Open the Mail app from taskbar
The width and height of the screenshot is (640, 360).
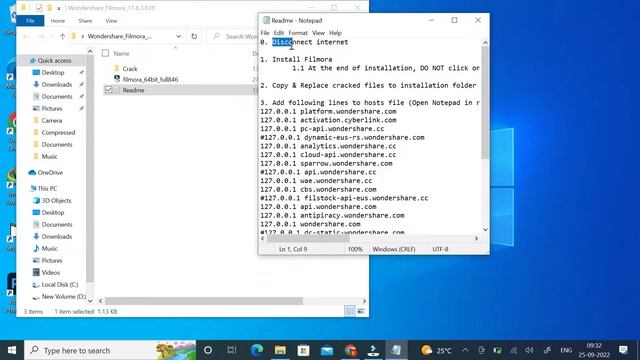click(x=327, y=350)
